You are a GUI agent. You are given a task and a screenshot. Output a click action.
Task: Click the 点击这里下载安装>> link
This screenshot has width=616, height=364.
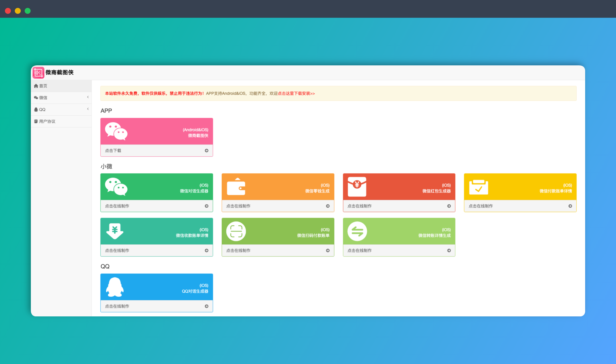tap(296, 93)
